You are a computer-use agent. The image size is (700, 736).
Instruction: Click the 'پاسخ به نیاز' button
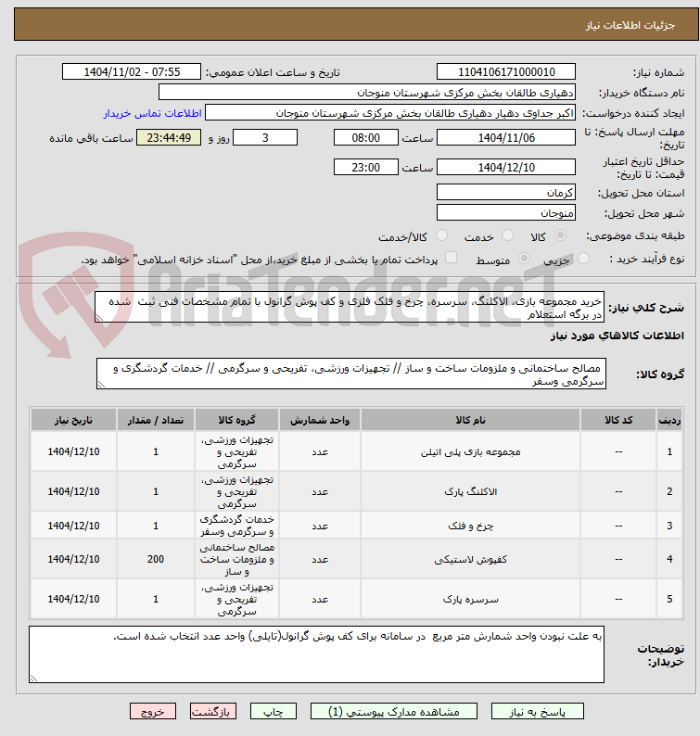[538, 712]
